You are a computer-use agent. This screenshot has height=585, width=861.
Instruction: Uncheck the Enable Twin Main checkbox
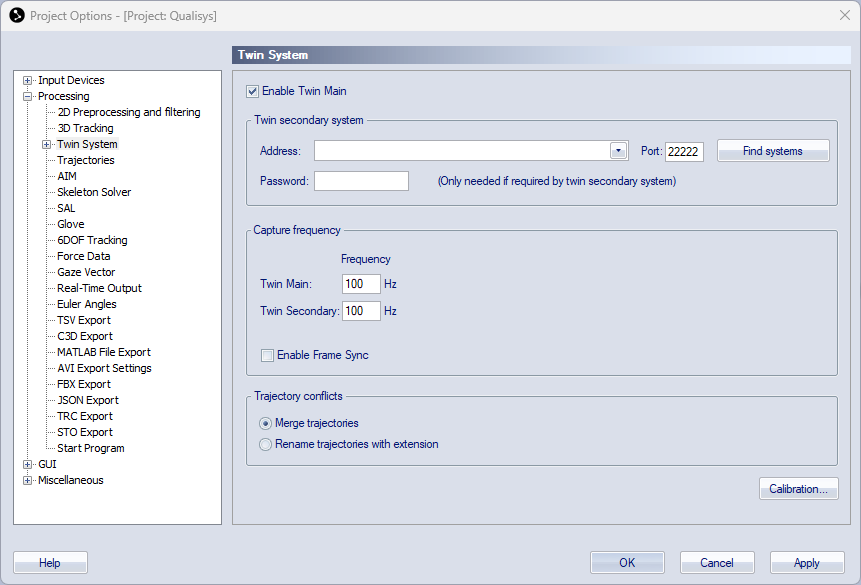pos(253,91)
